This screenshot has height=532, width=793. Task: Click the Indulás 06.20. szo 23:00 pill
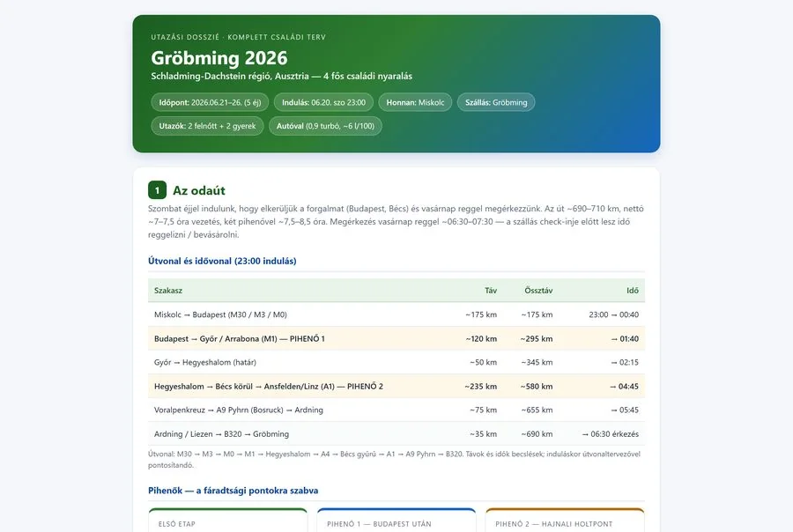[x=323, y=102]
